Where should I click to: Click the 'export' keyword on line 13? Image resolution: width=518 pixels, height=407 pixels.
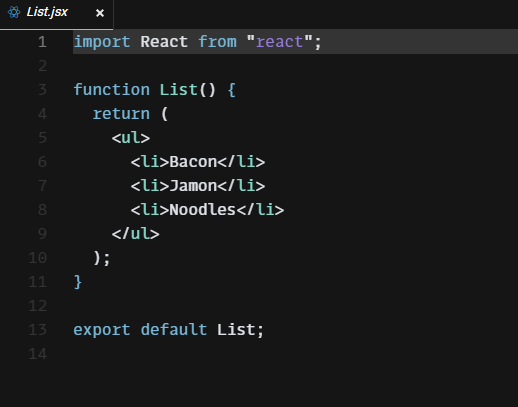tap(102, 330)
